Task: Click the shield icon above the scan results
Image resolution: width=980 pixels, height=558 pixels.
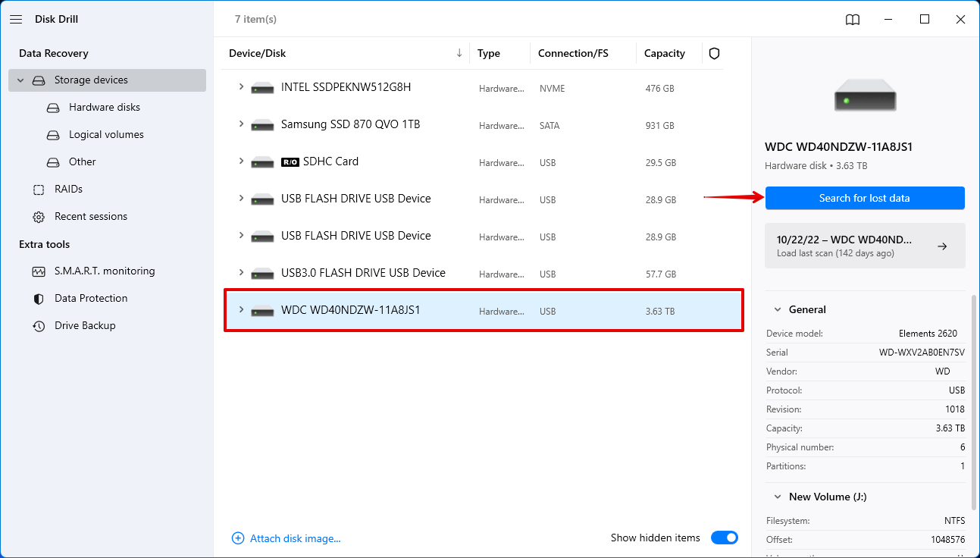Action: point(713,53)
